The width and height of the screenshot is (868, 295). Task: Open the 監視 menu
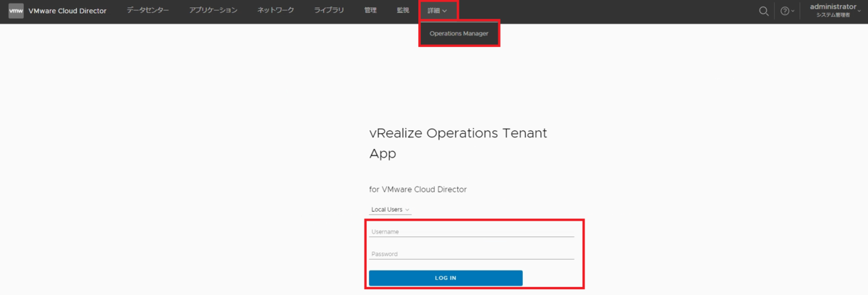[x=403, y=11]
